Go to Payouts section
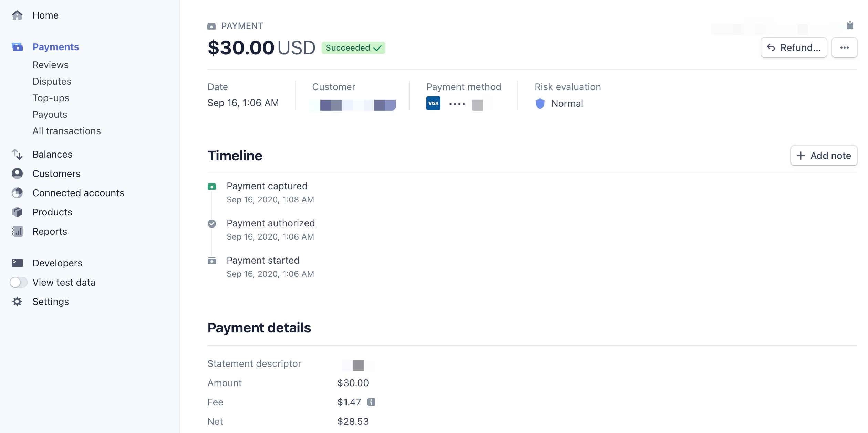Viewport: 868px width, 433px height. click(50, 114)
